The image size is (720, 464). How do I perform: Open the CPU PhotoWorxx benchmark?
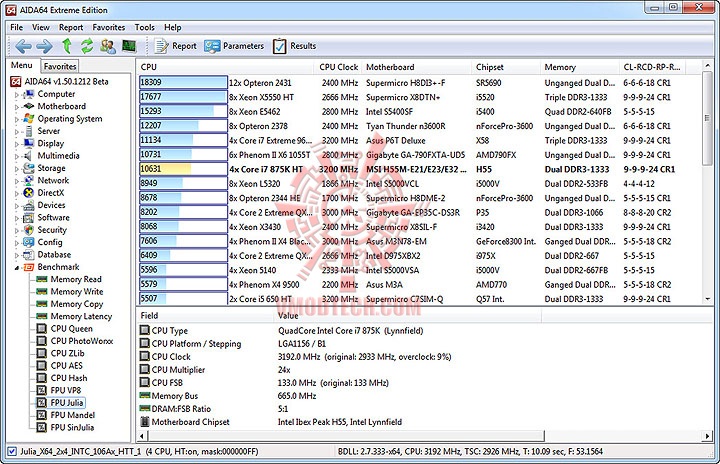[x=82, y=341]
